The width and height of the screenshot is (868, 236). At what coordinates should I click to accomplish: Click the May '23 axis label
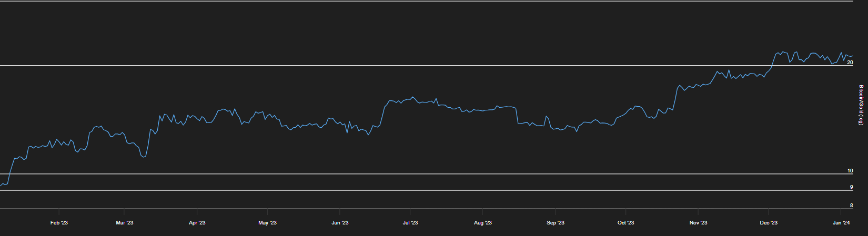pos(267,223)
